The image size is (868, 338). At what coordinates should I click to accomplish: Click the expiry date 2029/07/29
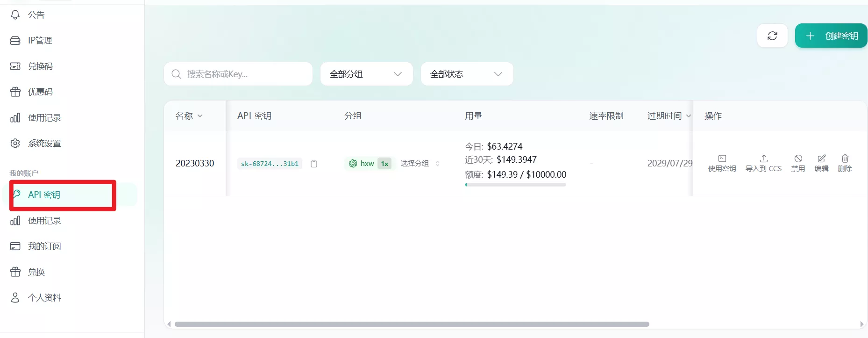point(669,163)
